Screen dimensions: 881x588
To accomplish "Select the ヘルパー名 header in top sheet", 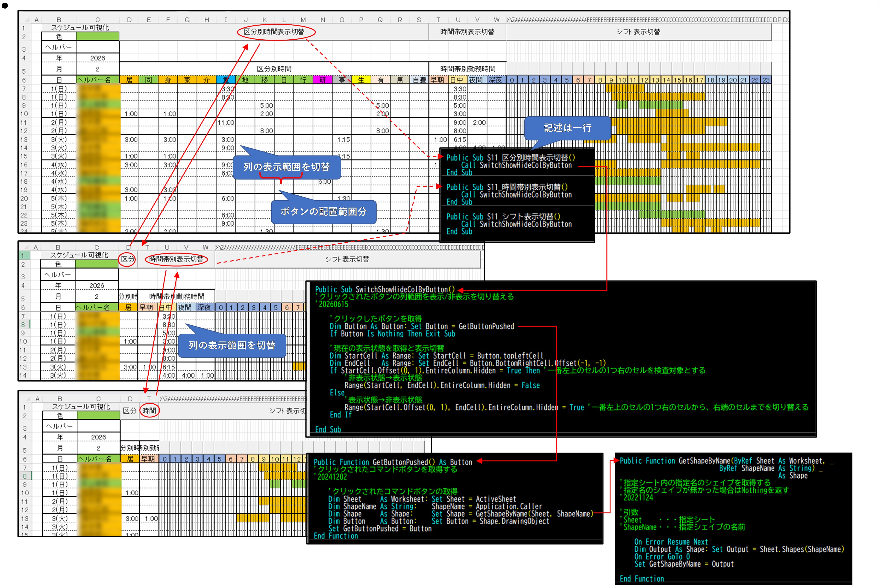I will click(97, 80).
